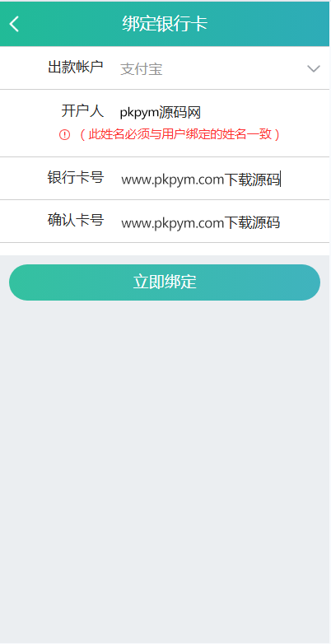Click the red exclamation warning icon
This screenshot has height=644, width=331.
tap(64, 135)
